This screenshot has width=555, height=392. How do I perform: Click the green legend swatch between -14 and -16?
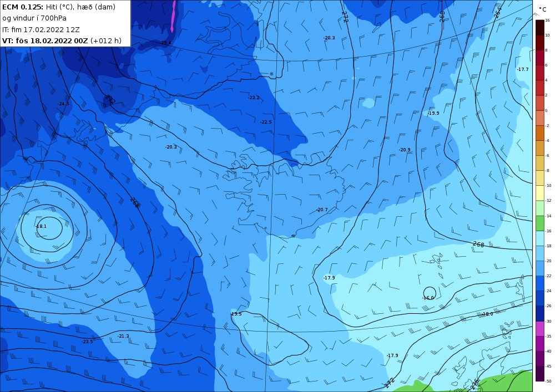[x=540, y=223]
